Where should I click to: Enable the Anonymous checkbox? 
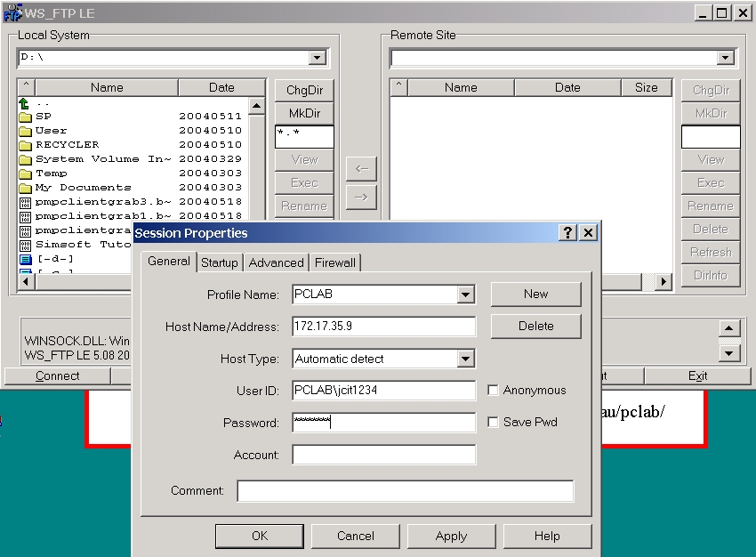click(494, 390)
